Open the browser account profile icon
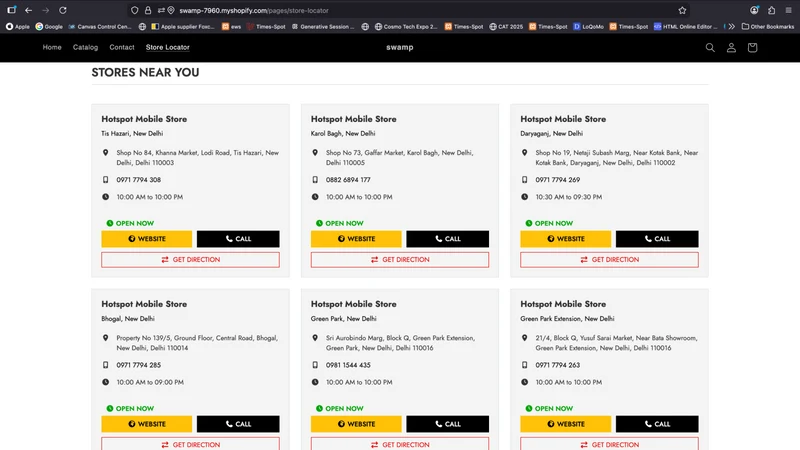Screen dimensions: 800x450 click(x=754, y=10)
